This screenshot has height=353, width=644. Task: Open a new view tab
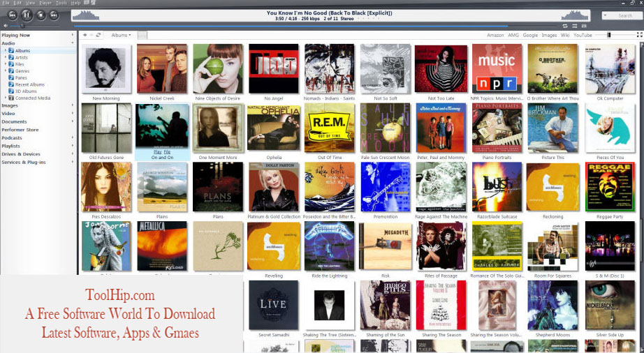pyautogui.click(x=142, y=36)
